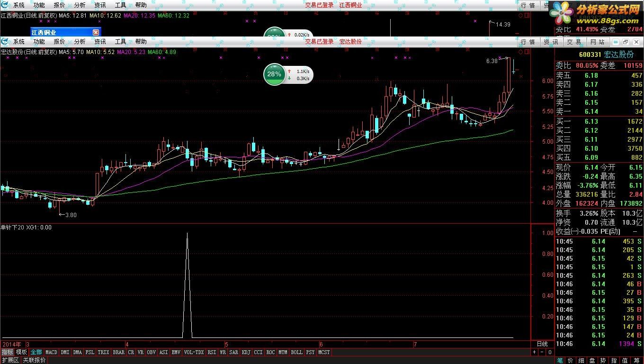
Task: Click the 关联报价 tab at the bottom
Action: pos(34,360)
